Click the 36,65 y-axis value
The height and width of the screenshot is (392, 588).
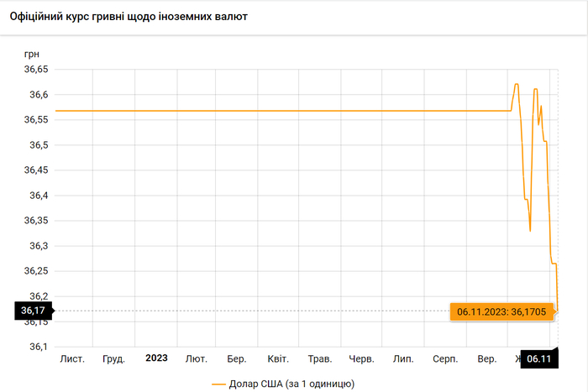36,70
